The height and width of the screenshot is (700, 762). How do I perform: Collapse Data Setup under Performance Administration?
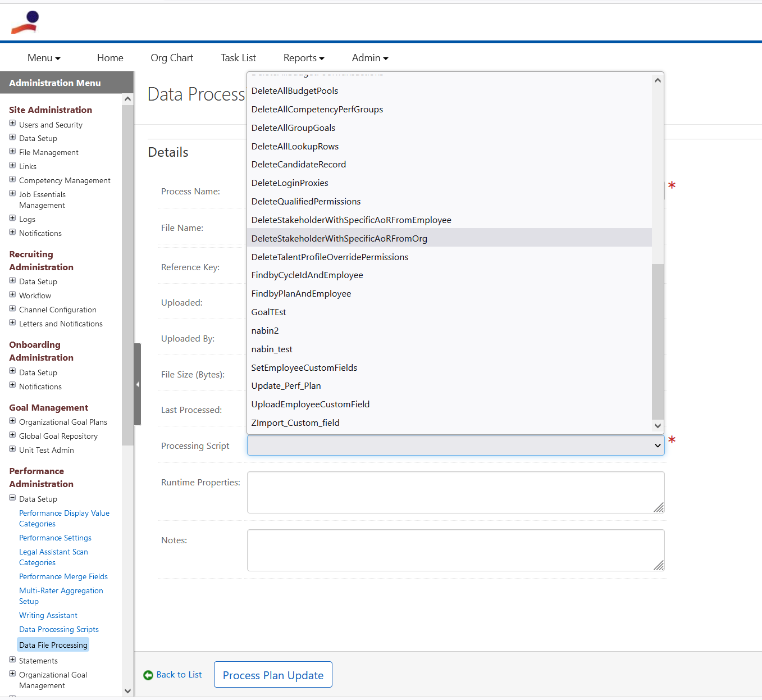tap(12, 498)
